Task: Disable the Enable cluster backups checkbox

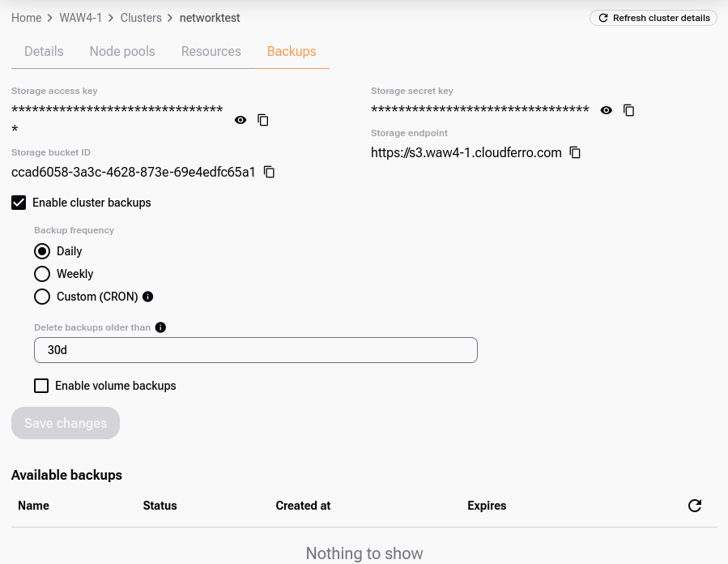Action: (19, 203)
